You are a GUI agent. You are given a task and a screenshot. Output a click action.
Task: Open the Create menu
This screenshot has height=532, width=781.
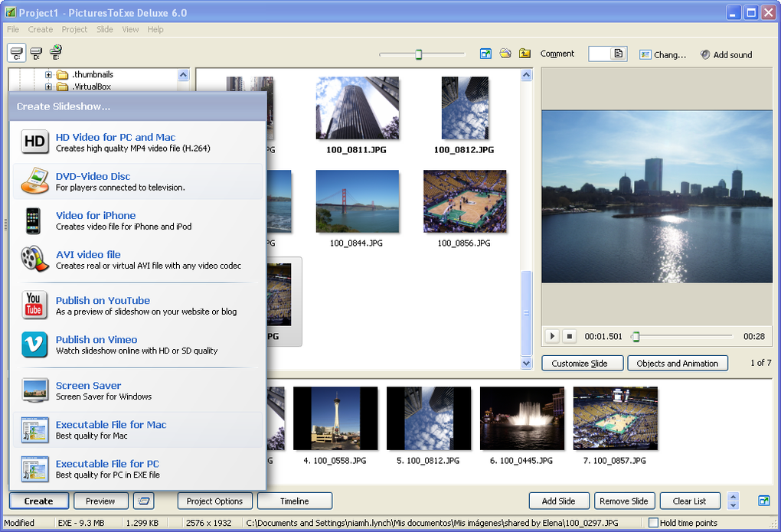coord(41,29)
